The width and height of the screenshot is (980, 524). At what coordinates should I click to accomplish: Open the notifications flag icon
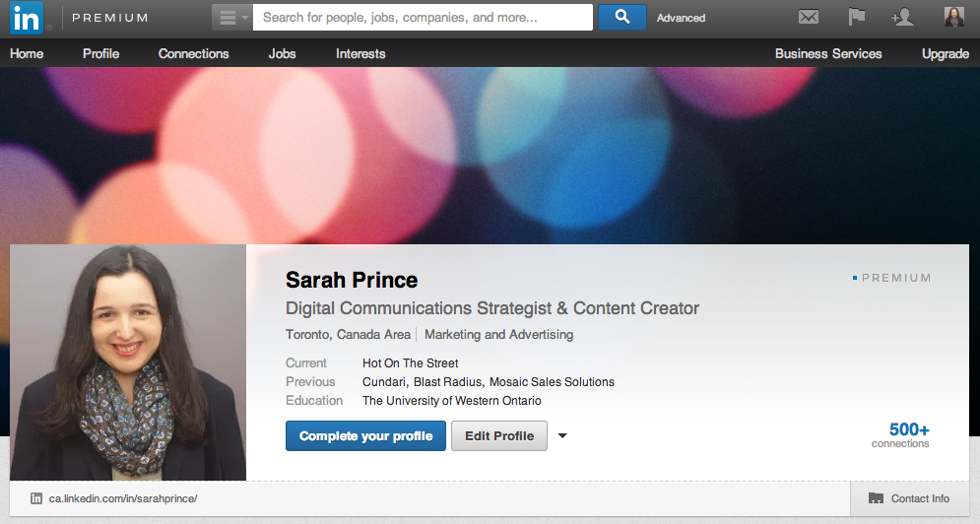[x=856, y=17]
